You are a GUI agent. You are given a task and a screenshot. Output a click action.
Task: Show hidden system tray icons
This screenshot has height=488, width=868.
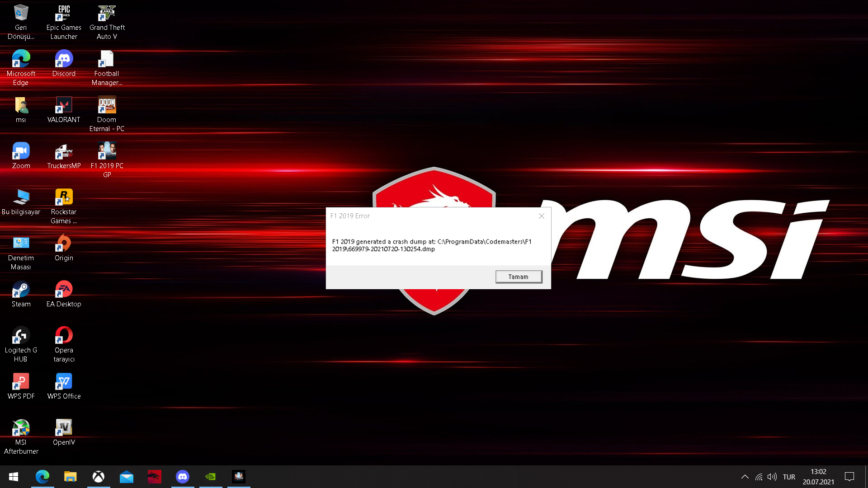(745, 477)
